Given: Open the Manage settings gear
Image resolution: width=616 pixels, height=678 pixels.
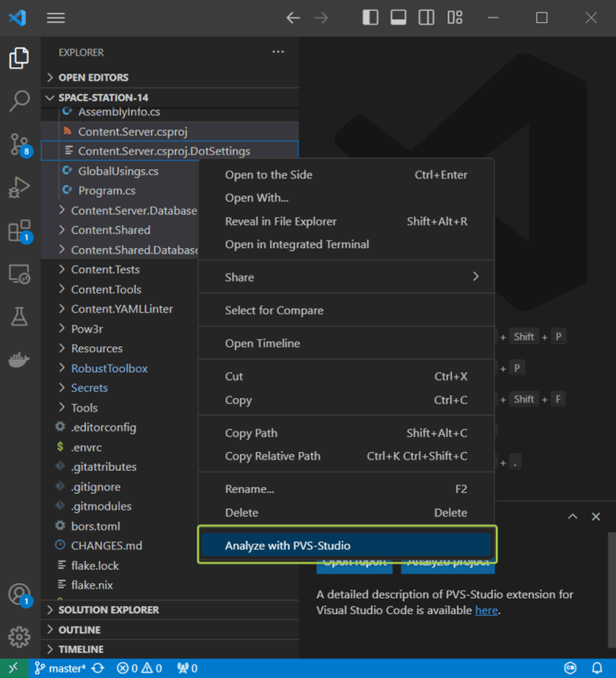Looking at the screenshot, I should click(x=19, y=637).
